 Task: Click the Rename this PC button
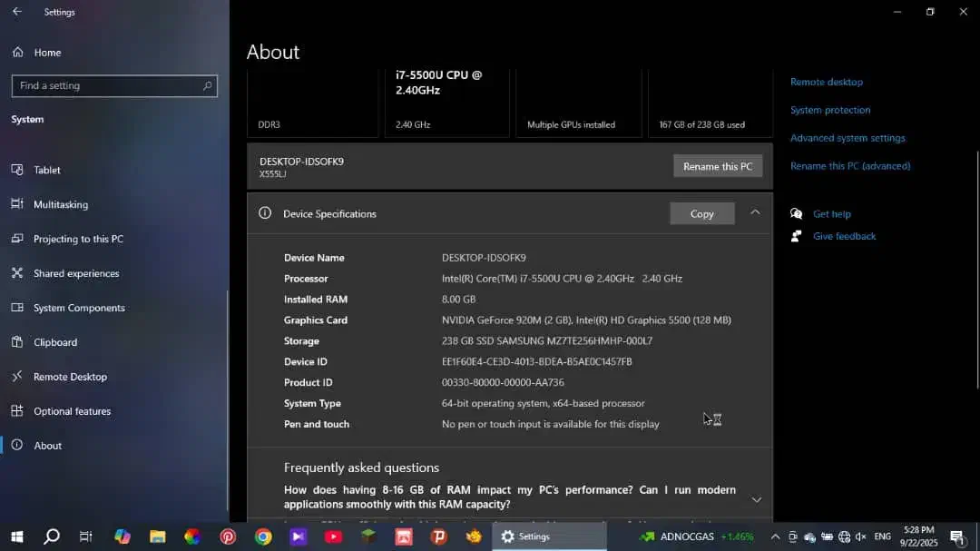click(717, 166)
